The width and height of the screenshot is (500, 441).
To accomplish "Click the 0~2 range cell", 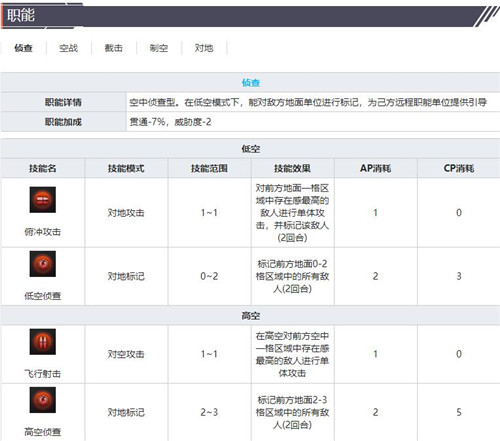I will [x=209, y=276].
